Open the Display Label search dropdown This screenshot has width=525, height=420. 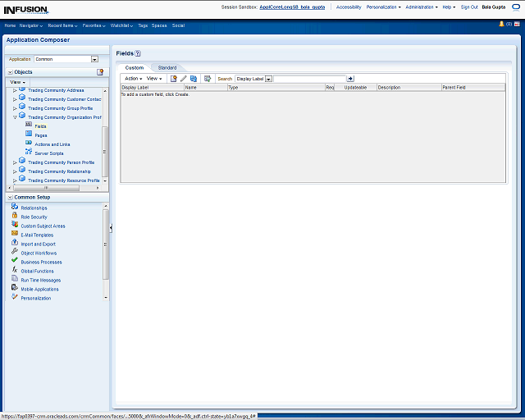tap(268, 79)
